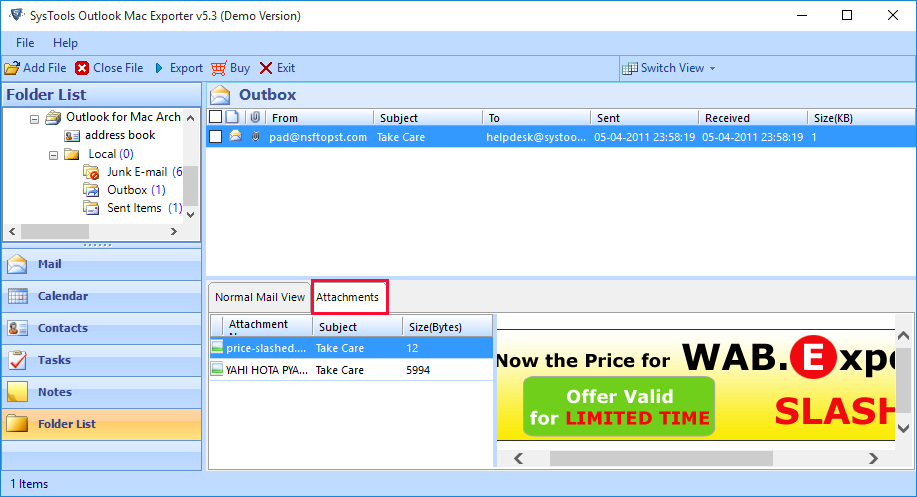Open the File menu

click(x=25, y=43)
